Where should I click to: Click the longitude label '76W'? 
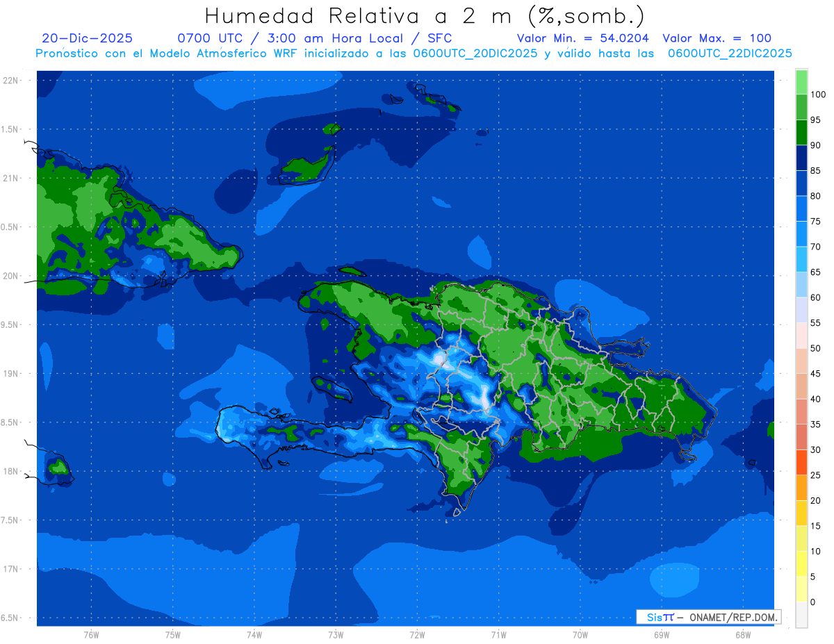(x=91, y=634)
